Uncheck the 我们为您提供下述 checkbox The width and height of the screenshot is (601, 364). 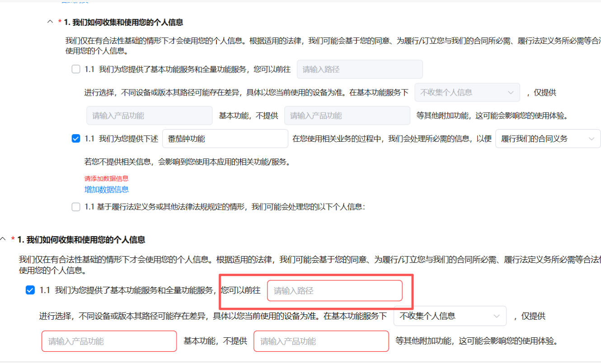click(x=76, y=139)
